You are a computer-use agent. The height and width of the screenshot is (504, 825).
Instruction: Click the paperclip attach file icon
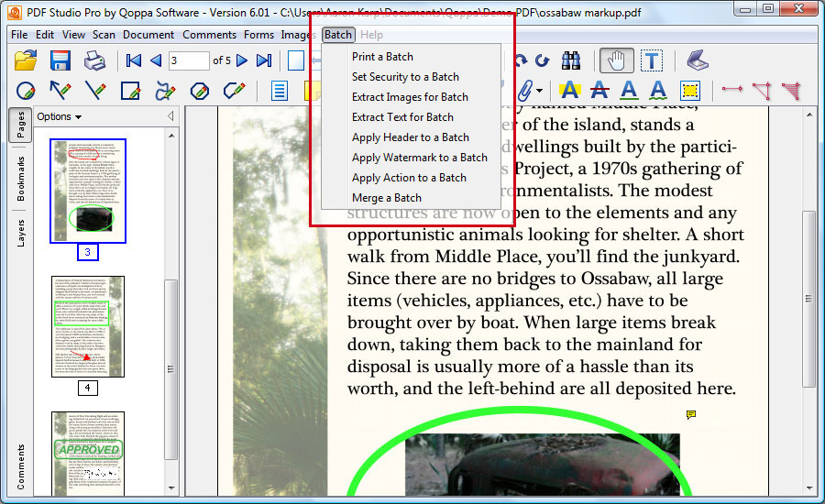pos(524,91)
